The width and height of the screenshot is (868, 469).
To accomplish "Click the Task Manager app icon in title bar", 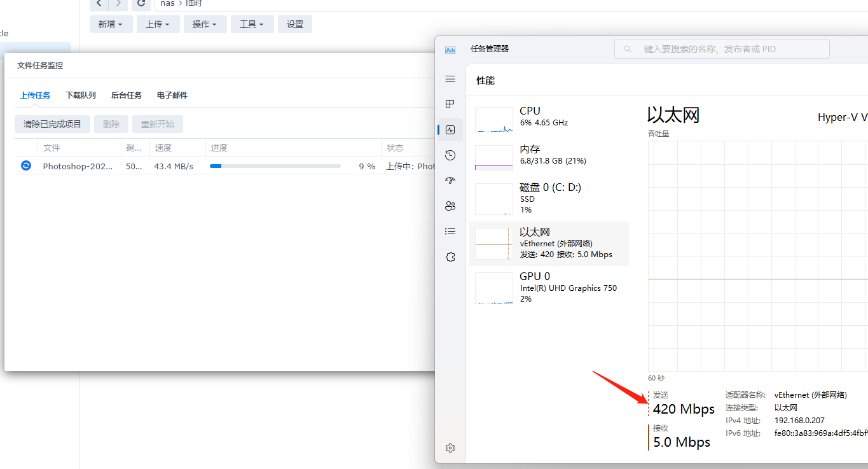I will [450, 49].
